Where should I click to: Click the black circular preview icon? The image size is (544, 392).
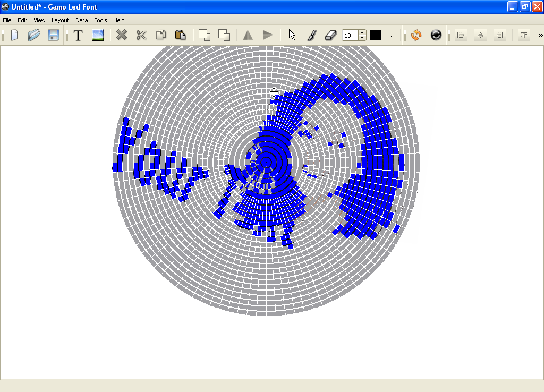click(436, 35)
